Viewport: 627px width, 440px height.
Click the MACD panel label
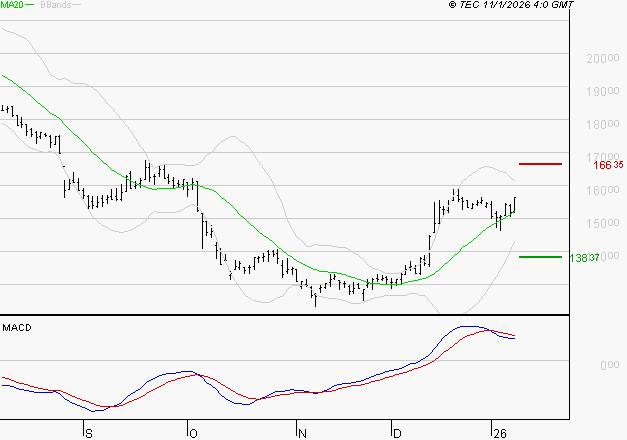[x=17, y=328]
